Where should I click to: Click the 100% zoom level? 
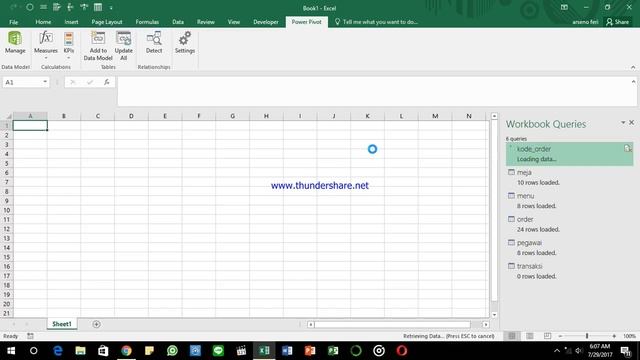[629, 336]
